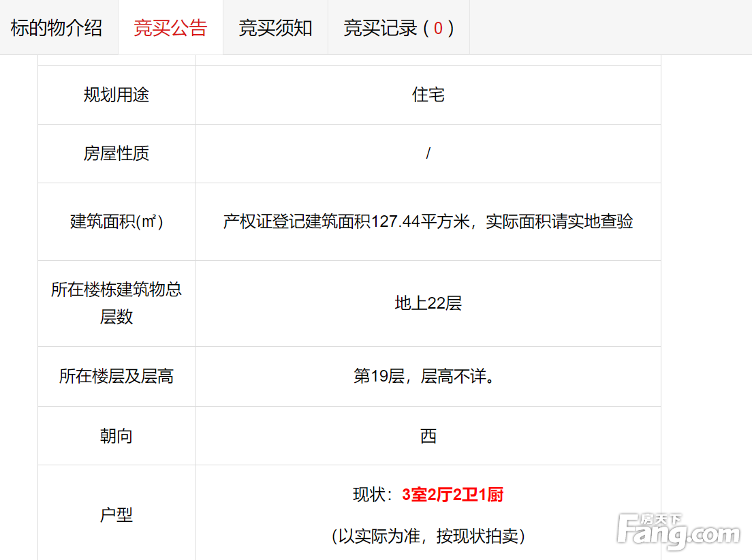Click the 地上22层 value

428,303
